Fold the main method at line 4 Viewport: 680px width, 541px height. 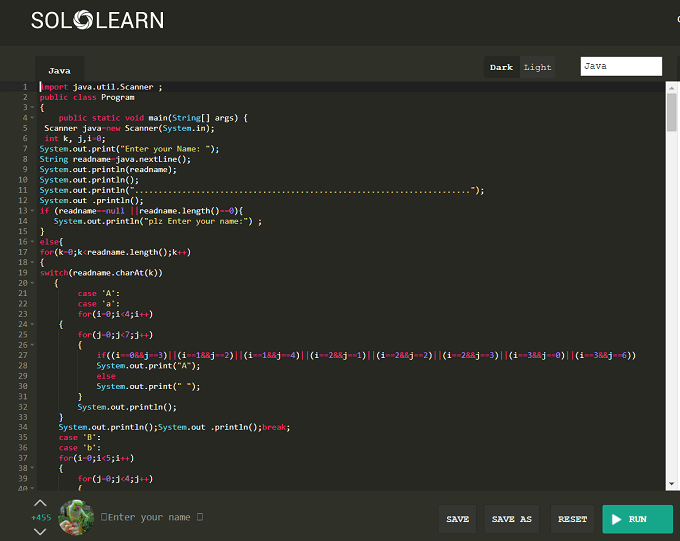tap(32, 118)
